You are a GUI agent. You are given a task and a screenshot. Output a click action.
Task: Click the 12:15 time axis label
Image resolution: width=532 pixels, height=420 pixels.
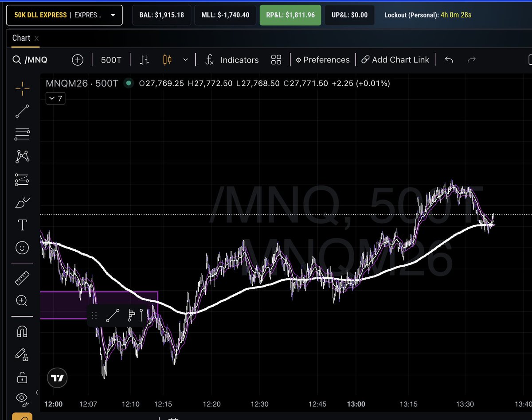point(163,404)
